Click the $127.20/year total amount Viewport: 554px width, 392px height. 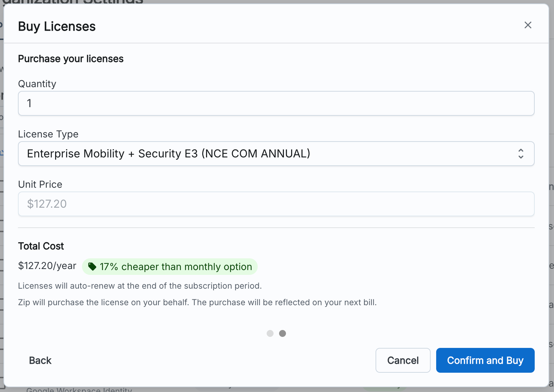click(47, 266)
